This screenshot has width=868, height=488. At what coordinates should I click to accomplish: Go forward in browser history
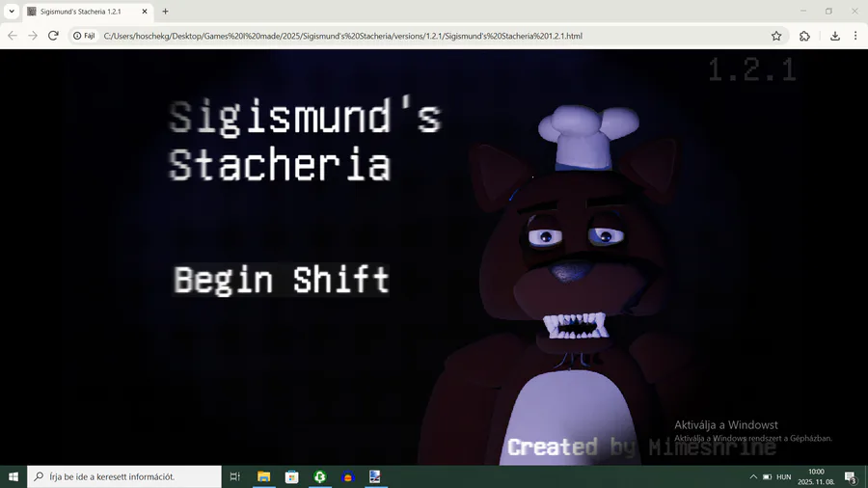tap(33, 36)
